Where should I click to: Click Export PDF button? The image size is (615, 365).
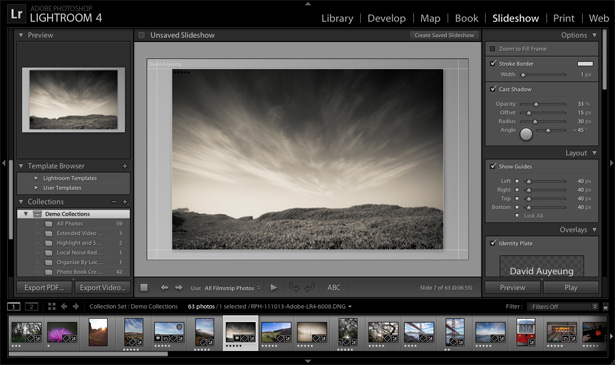(44, 288)
